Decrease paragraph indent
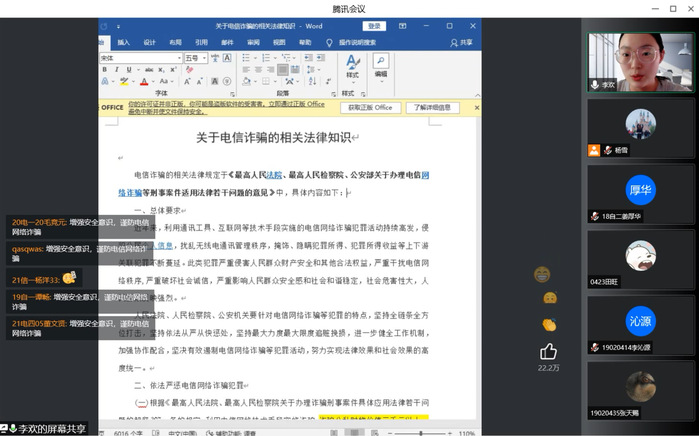The width and height of the screenshot is (699, 436). pos(308,58)
